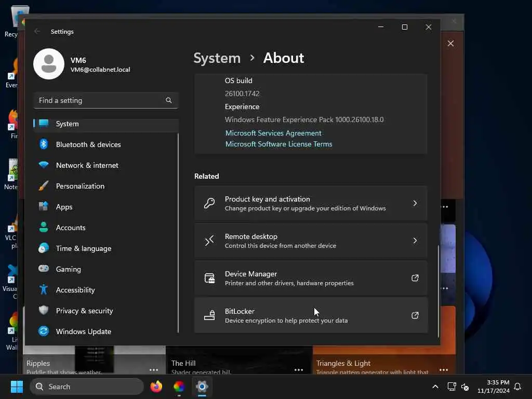Select Network & internet category
Image resolution: width=532 pixels, height=399 pixels.
pyautogui.click(x=106, y=165)
